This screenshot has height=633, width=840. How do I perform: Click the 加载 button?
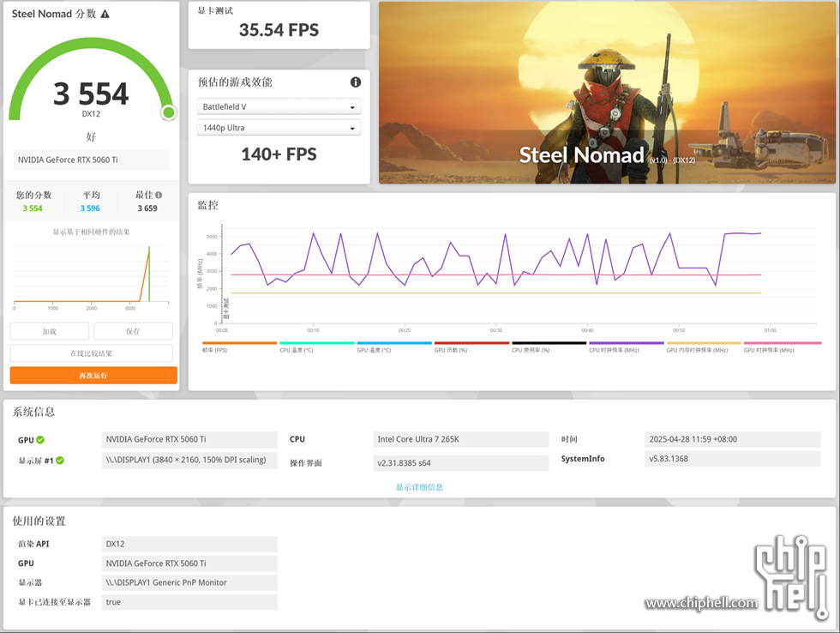pyautogui.click(x=50, y=331)
